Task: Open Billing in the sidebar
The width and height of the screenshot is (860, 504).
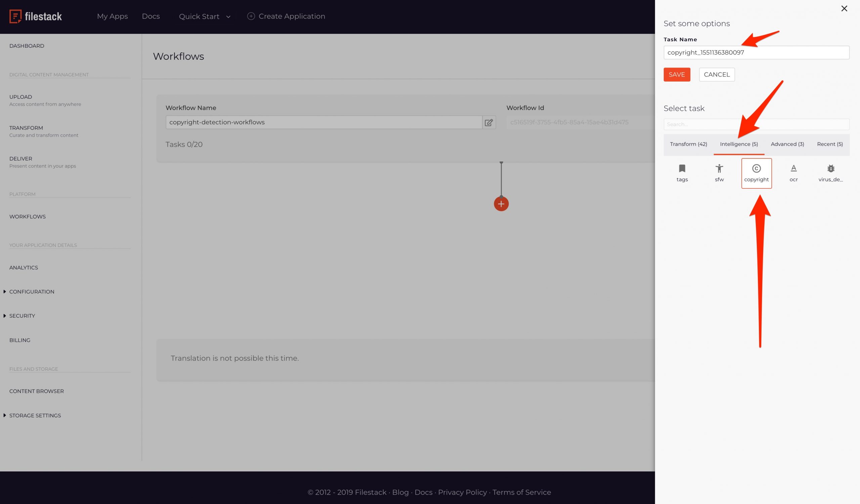Action: (x=20, y=340)
